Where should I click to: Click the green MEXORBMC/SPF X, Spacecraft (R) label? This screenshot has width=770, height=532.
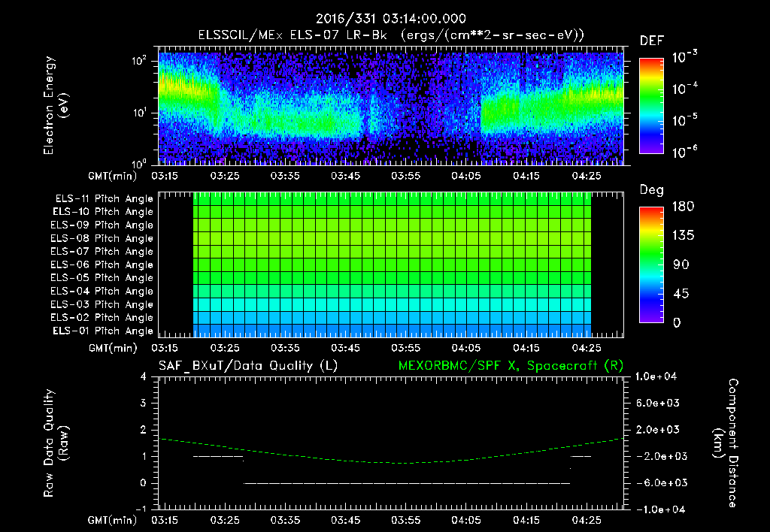(511, 366)
